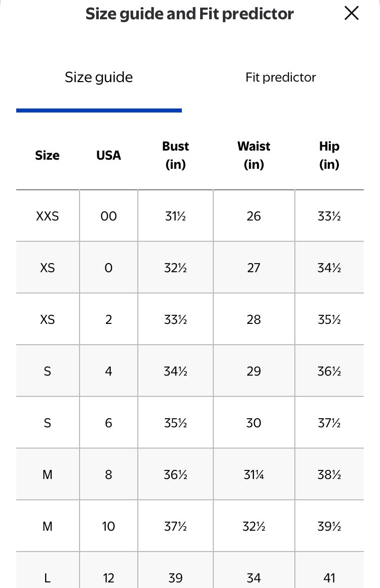380x588 pixels.
Task: Click the 39½ hip measurement cell
Action: pos(329,527)
